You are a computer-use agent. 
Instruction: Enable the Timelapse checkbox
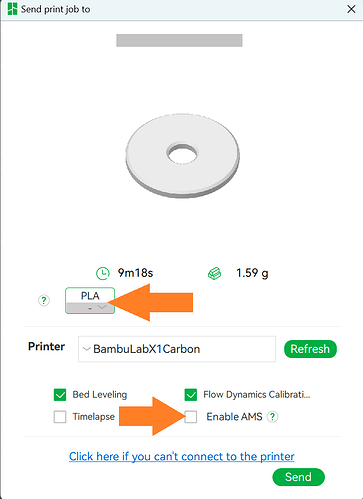pos(60,417)
